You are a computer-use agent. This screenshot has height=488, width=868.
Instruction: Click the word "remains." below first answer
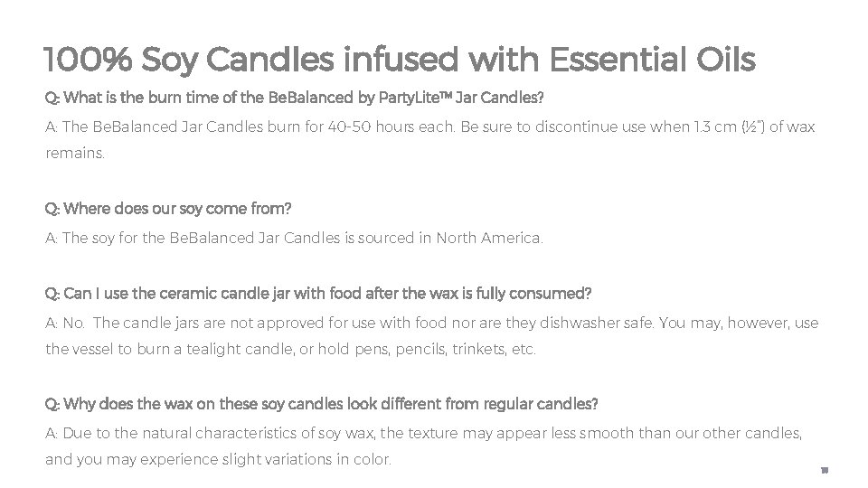pos(75,155)
